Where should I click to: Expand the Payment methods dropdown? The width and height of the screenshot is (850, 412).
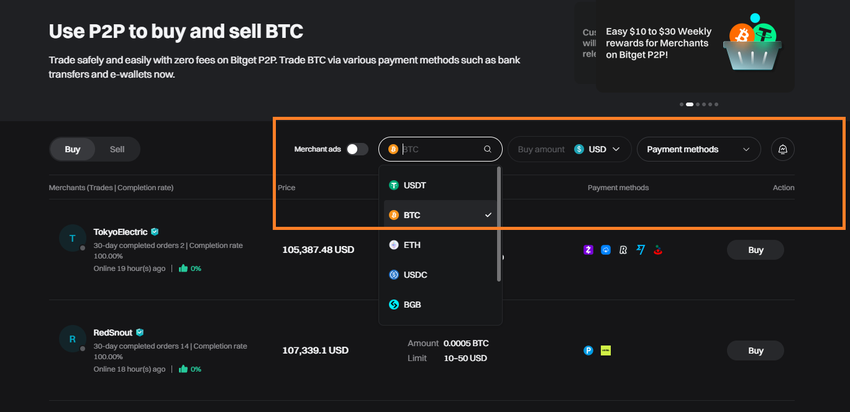pos(698,149)
